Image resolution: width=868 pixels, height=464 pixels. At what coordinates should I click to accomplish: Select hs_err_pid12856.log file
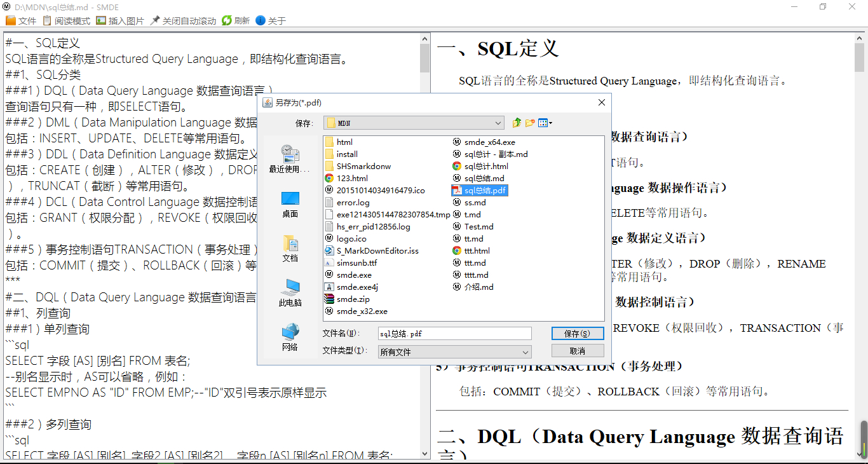[367, 226]
